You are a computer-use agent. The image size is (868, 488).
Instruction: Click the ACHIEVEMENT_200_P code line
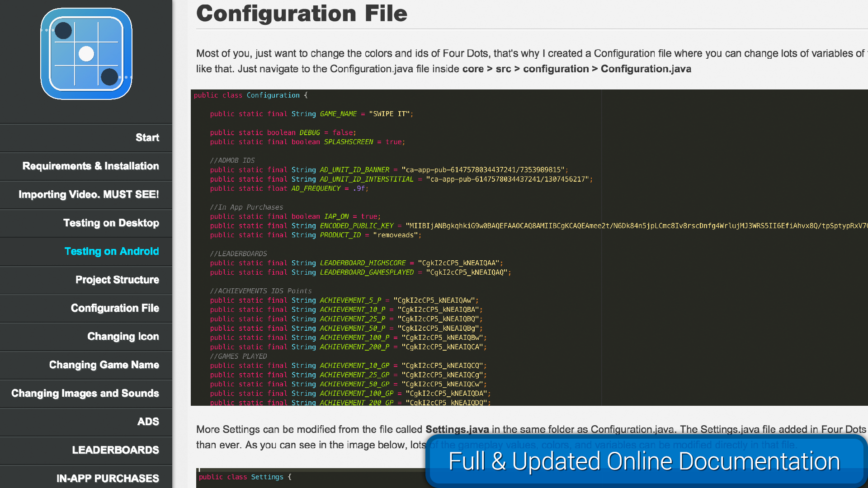(x=348, y=347)
